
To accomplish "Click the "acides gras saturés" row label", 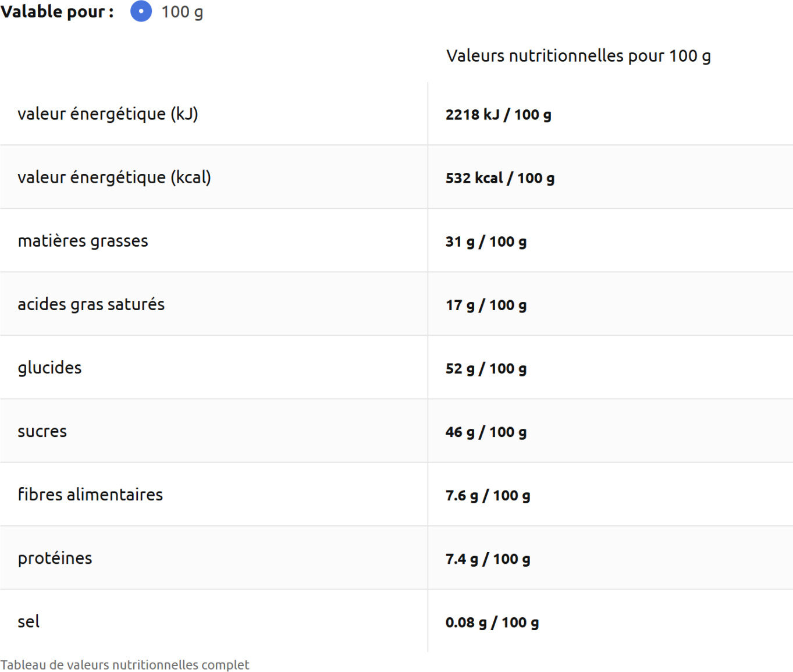I will pyautogui.click(x=91, y=304).
